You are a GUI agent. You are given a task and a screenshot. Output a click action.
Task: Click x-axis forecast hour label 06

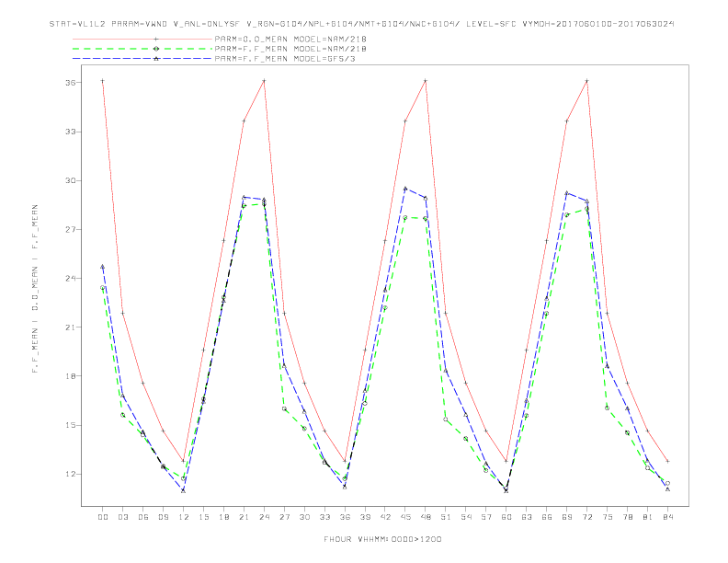point(143,517)
